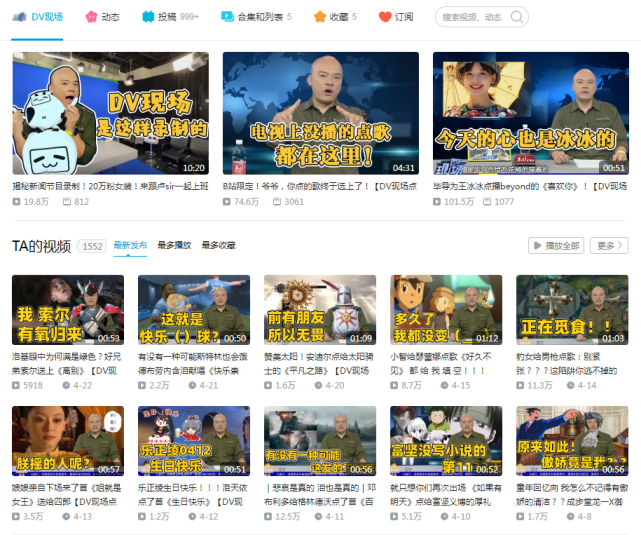Click danmaku count icon beside 3061
641x535 pixels.
277,201
